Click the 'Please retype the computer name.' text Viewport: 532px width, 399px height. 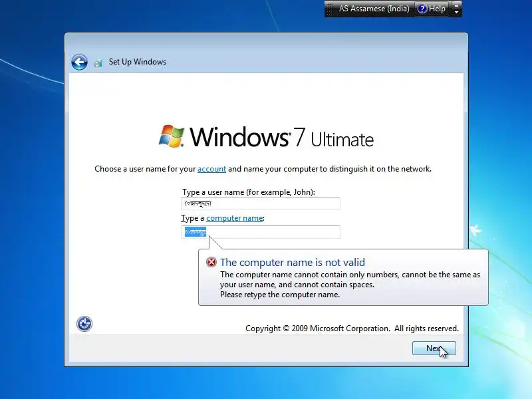280,295
